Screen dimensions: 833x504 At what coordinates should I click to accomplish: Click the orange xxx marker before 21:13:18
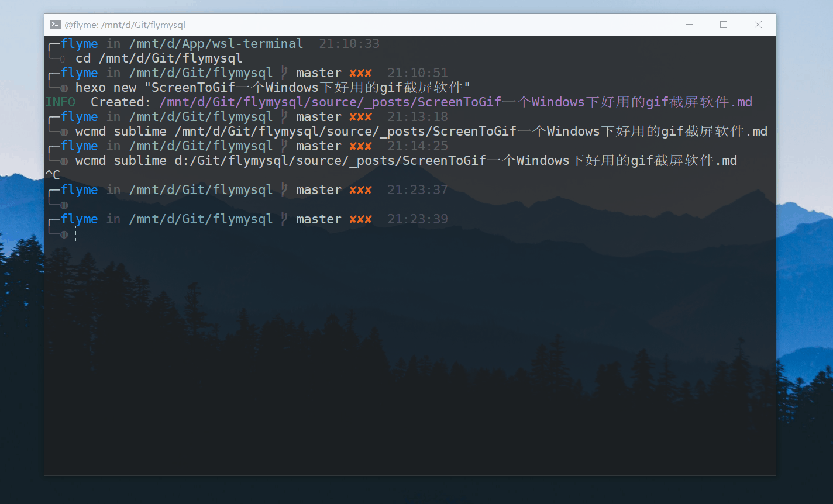click(x=360, y=117)
